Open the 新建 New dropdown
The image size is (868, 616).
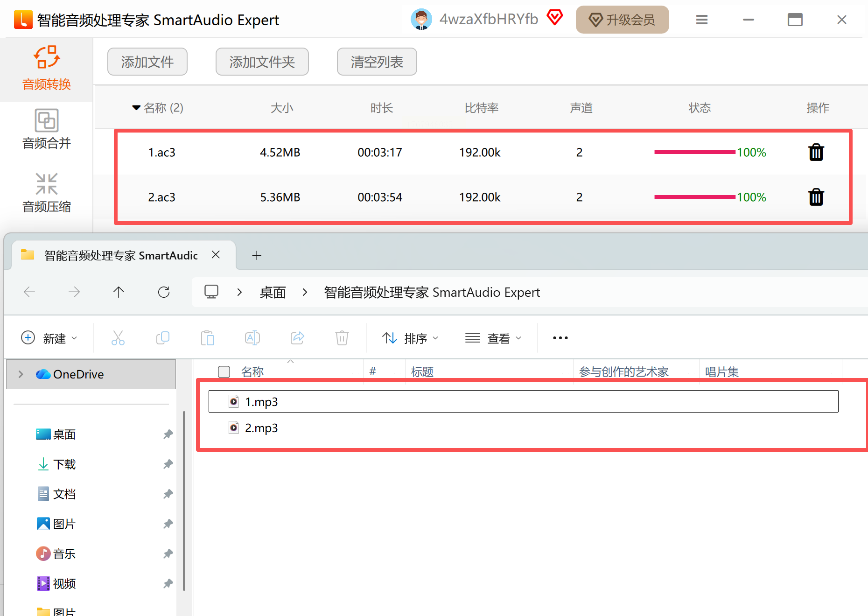pos(49,338)
